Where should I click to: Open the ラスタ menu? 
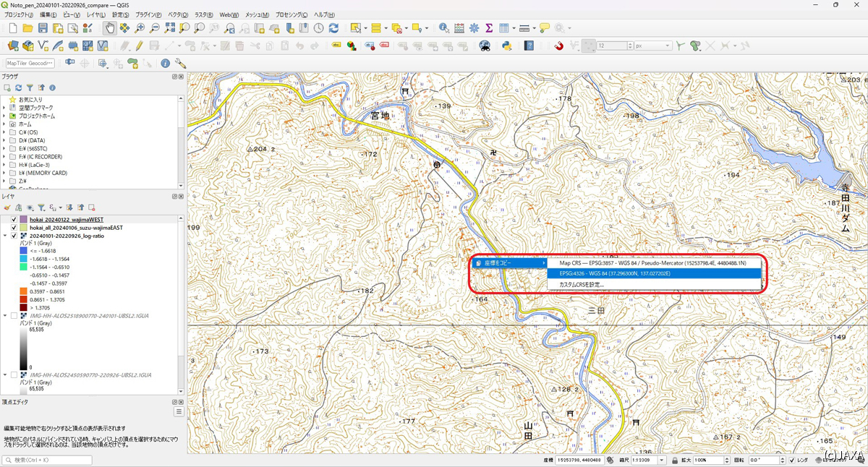204,14
